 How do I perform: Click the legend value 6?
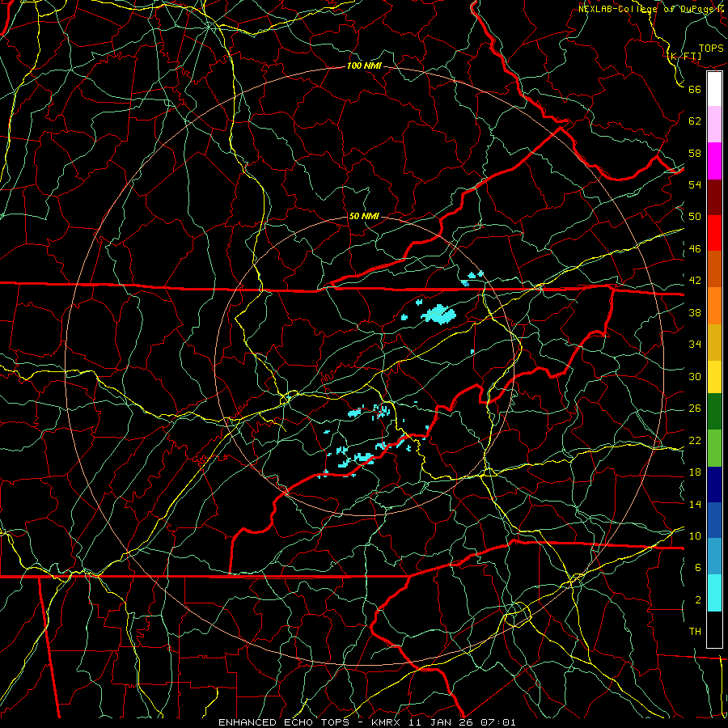697,568
